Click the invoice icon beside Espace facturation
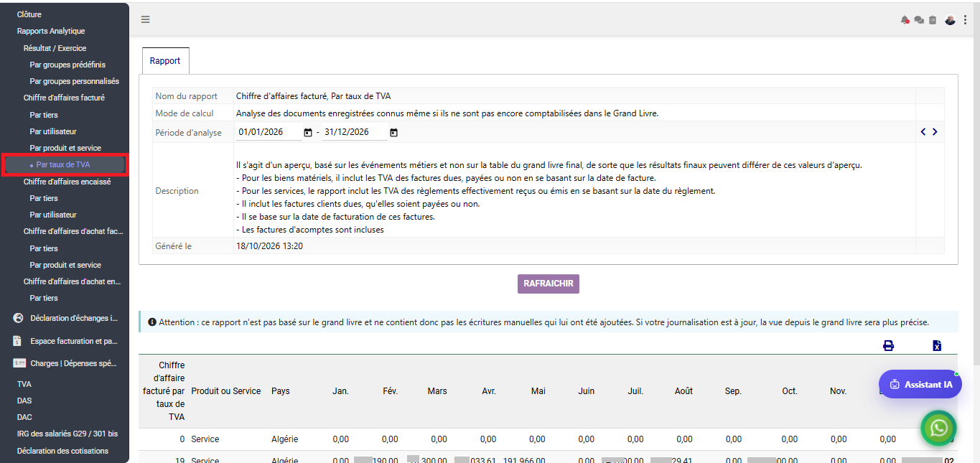 pos(17,341)
